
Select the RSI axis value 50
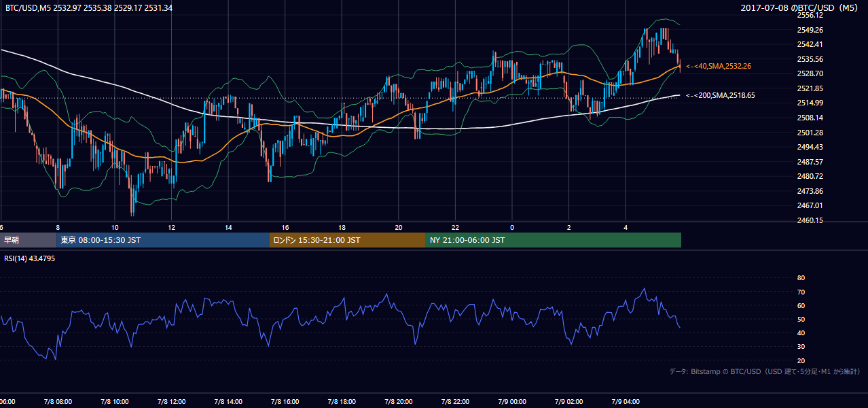coord(801,319)
